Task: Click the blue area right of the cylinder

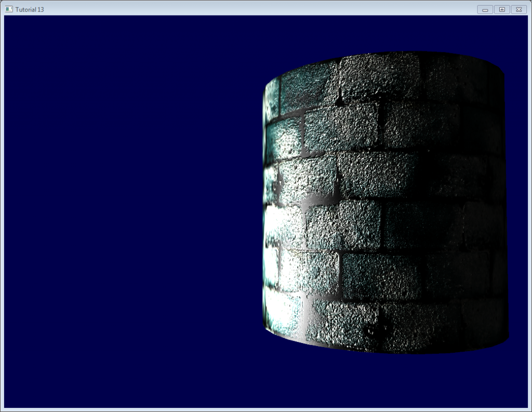Action: tap(518, 208)
